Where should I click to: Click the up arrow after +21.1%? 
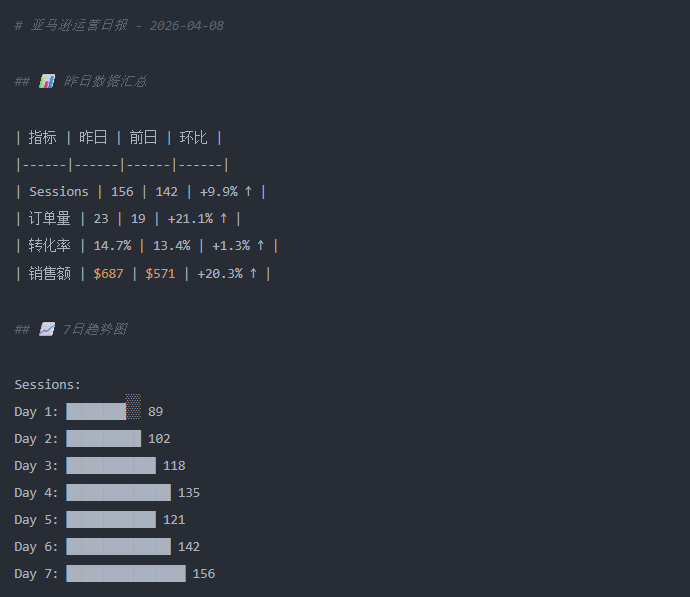[223, 218]
